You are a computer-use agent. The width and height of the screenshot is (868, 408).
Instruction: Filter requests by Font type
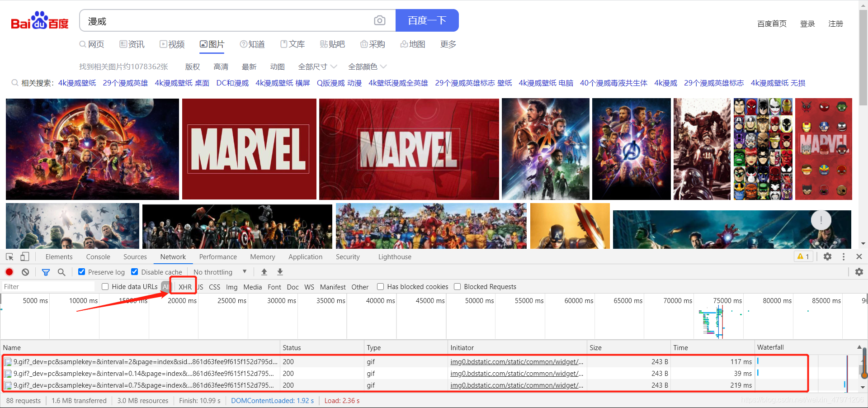point(274,287)
